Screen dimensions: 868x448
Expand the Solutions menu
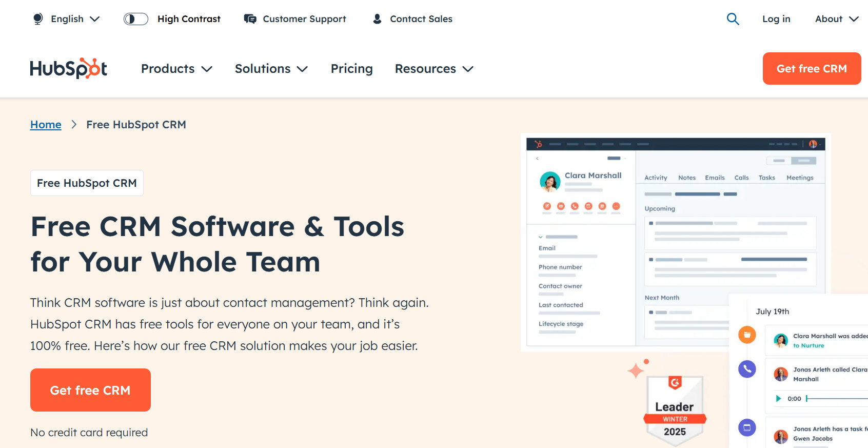tap(271, 69)
